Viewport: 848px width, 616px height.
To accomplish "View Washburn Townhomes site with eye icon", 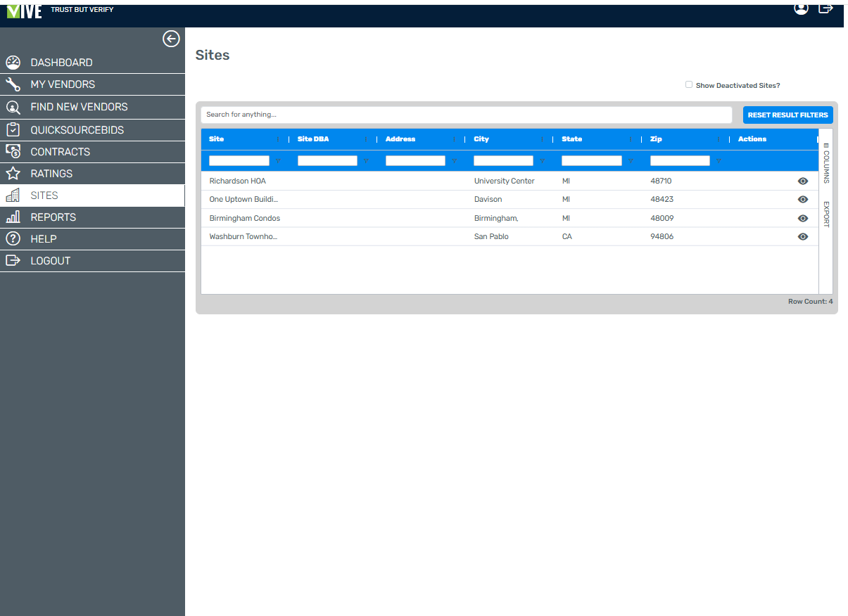I will tap(802, 237).
